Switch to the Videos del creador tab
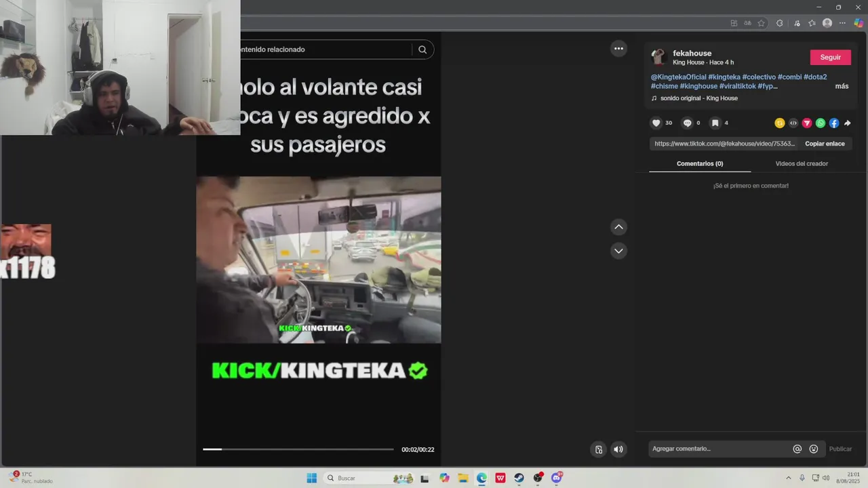The width and height of the screenshot is (868, 488). tap(802, 163)
